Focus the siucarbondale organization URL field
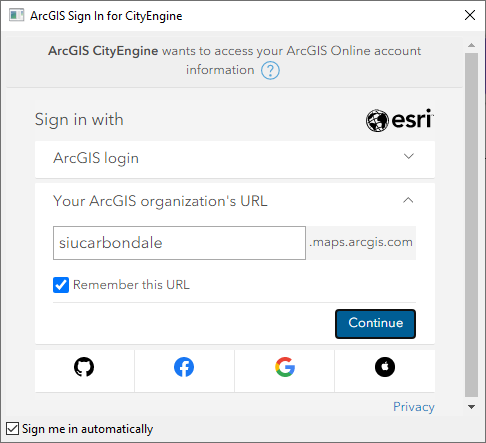The height and width of the screenshot is (443, 486). [179, 243]
